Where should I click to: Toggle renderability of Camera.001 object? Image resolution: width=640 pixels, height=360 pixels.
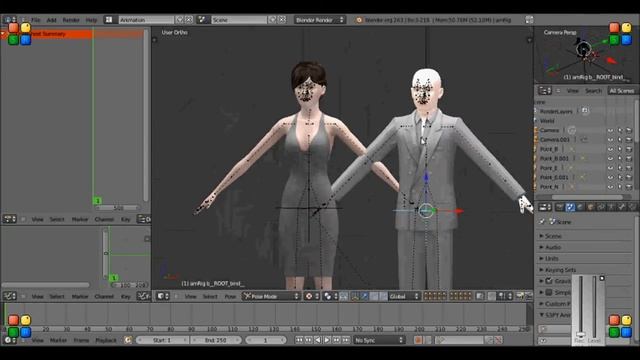point(629,140)
